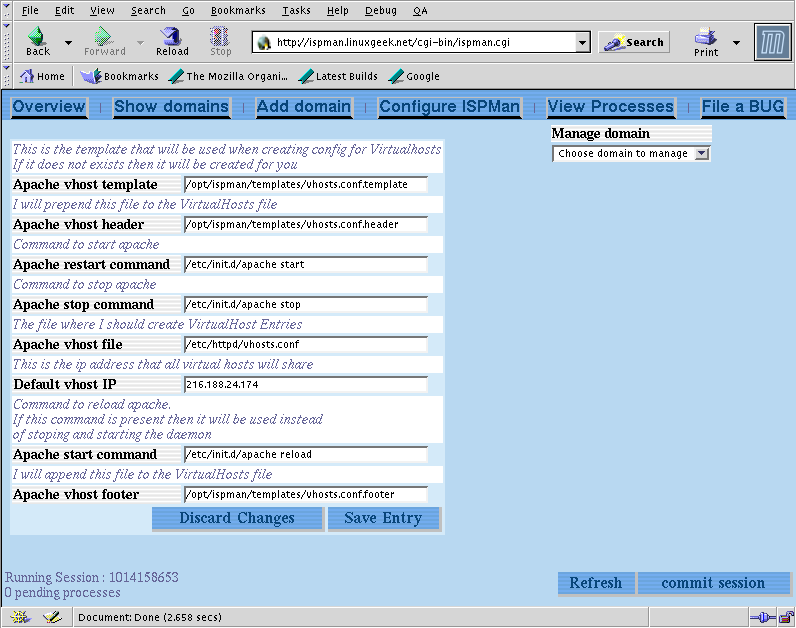Reload the current page
This screenshot has height=628, width=796.
172,42
